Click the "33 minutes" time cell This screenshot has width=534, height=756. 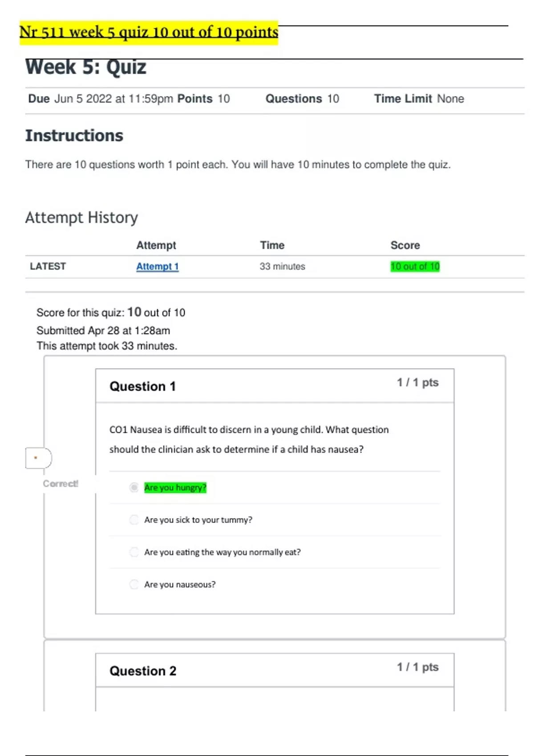coord(282,266)
